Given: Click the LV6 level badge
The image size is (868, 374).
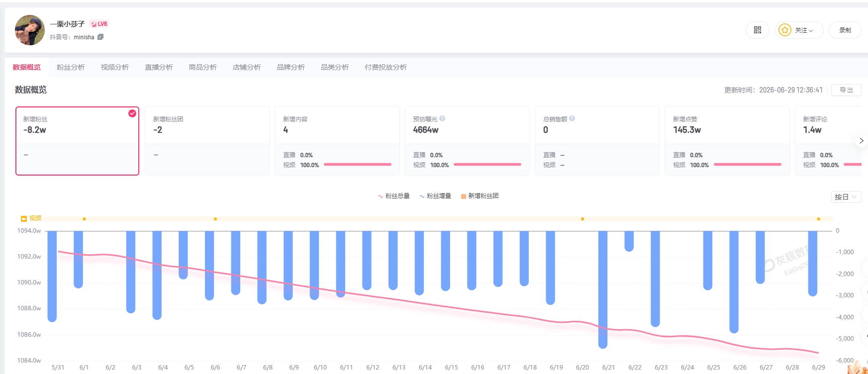Looking at the screenshot, I should click(x=99, y=24).
